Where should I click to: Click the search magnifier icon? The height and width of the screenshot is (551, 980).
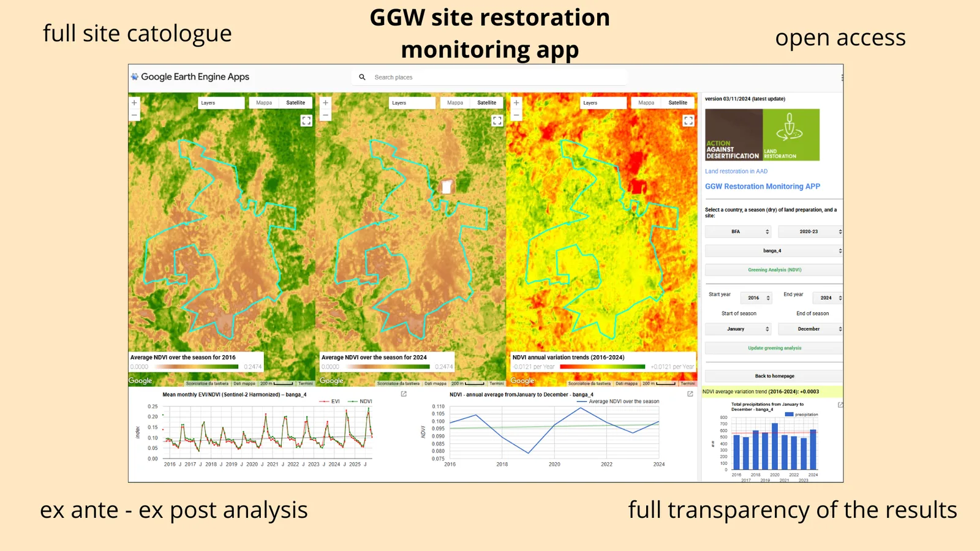tap(362, 77)
